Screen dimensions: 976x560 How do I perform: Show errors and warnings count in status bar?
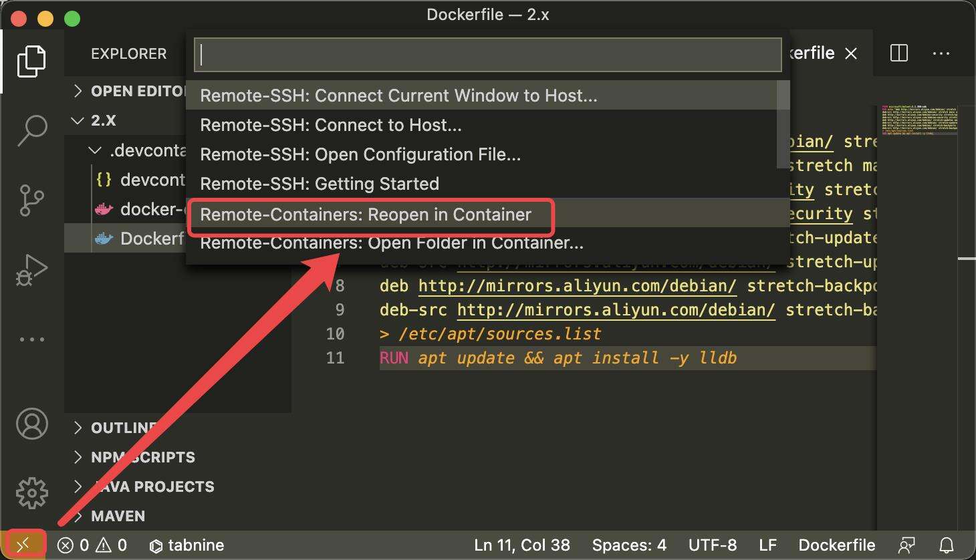[92, 545]
